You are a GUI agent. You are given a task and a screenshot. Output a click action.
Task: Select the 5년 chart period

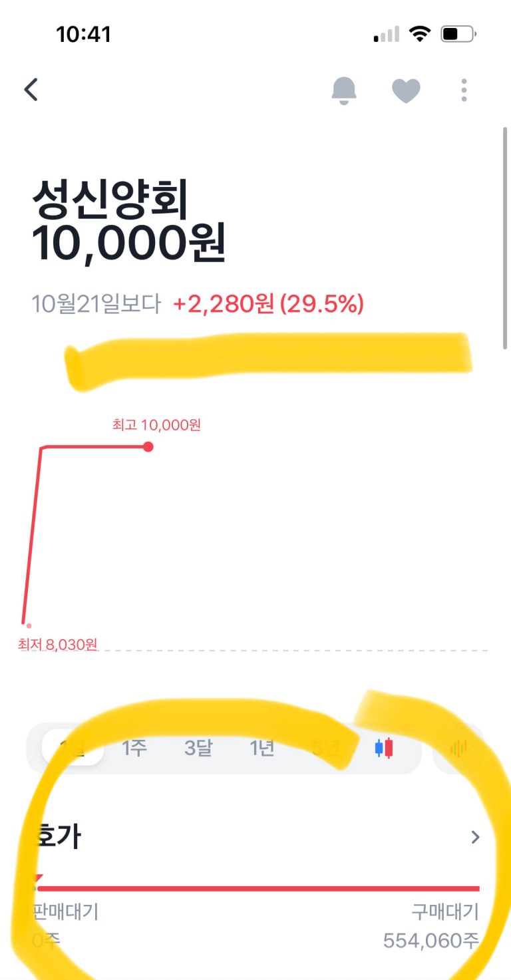(326, 748)
